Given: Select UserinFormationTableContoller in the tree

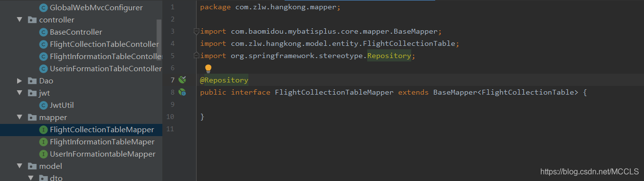Looking at the screenshot, I should 106,69.
